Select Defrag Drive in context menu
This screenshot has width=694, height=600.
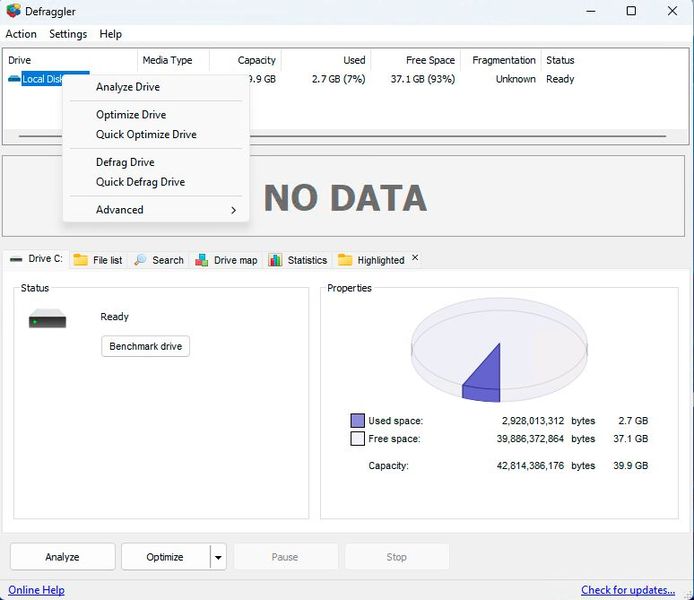156,162
